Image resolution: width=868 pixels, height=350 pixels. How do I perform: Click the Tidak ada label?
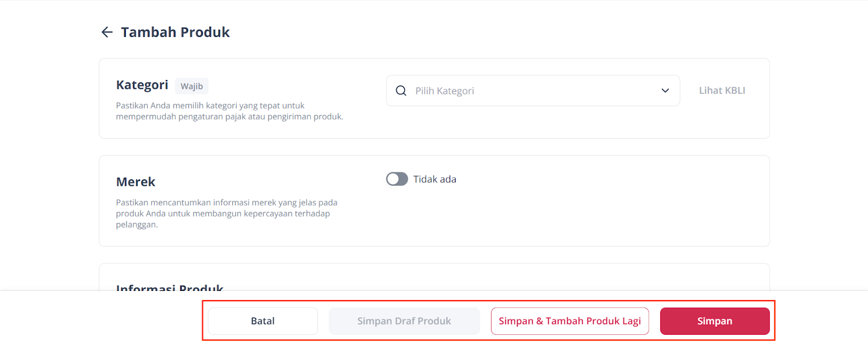click(x=435, y=179)
